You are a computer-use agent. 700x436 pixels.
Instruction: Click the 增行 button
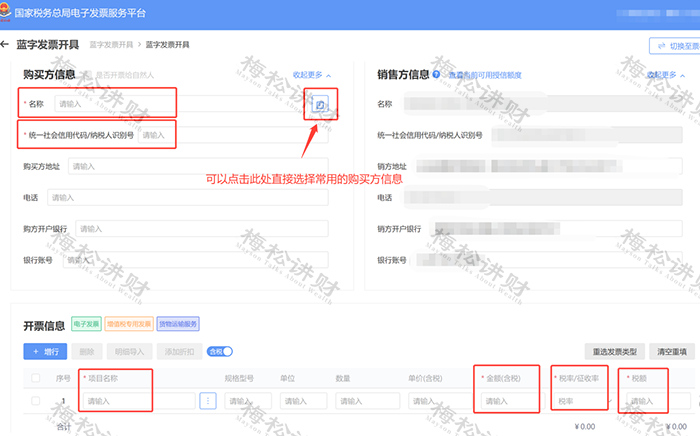pyautogui.click(x=45, y=352)
